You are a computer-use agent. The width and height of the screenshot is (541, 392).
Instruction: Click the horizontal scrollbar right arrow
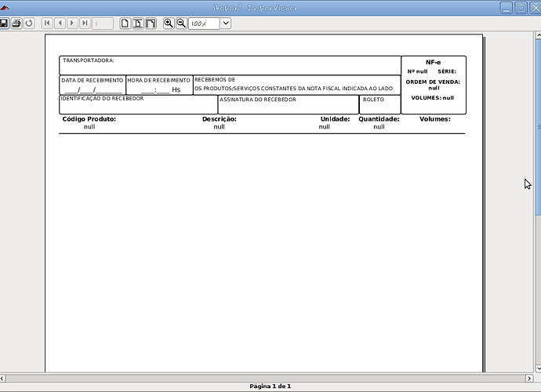point(529,378)
